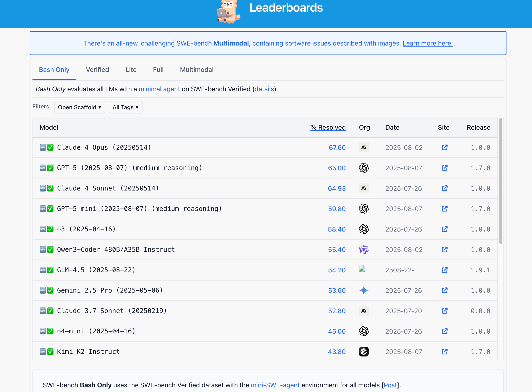Image resolution: width=532 pixels, height=392 pixels.
Task: Open external site link for GPT-5 medium reasoning
Action: [444, 168]
